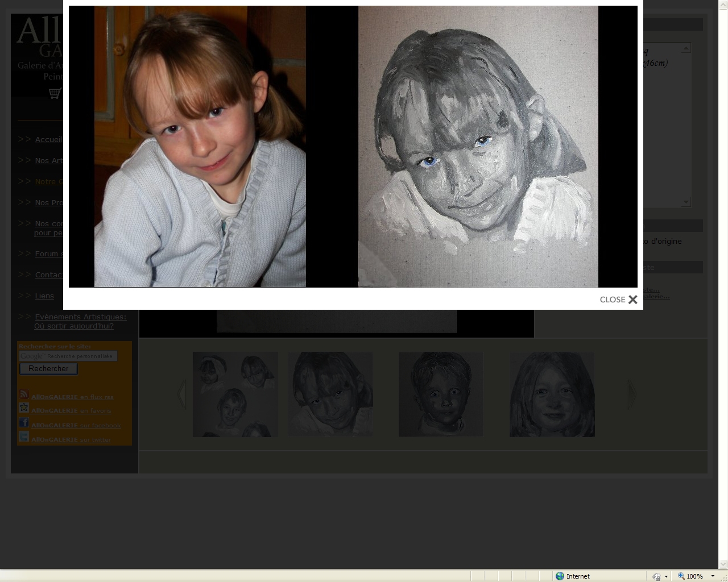This screenshot has height=582, width=728.
Task: Click the RSS feed icon
Action: 24,394
